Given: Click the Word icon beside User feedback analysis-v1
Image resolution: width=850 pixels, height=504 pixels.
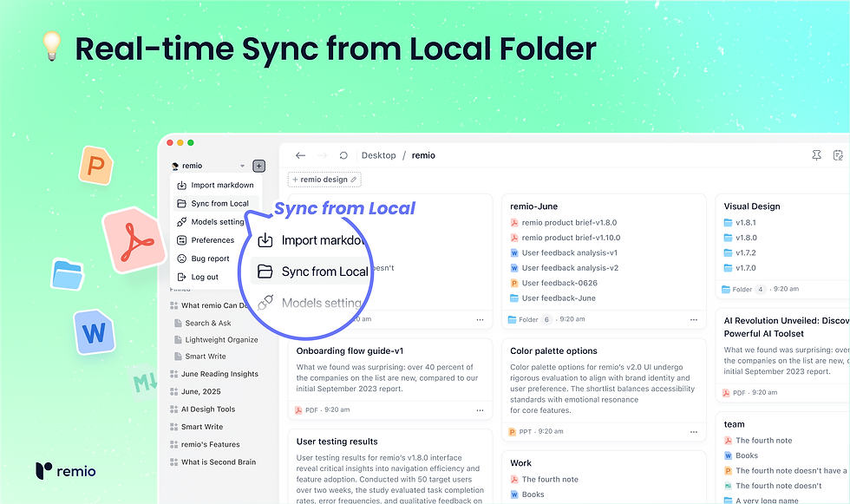Looking at the screenshot, I should (x=514, y=253).
